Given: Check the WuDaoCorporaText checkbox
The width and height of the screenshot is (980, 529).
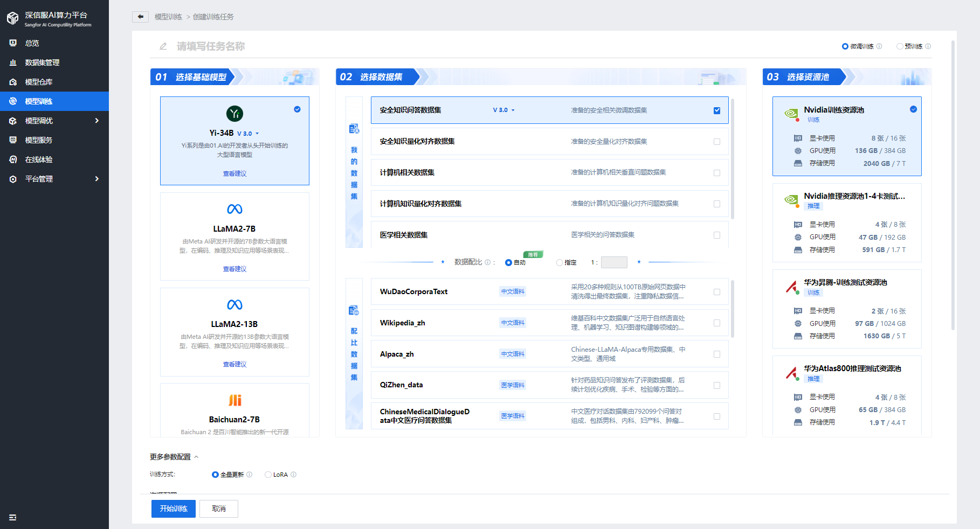Looking at the screenshot, I should pos(717,292).
